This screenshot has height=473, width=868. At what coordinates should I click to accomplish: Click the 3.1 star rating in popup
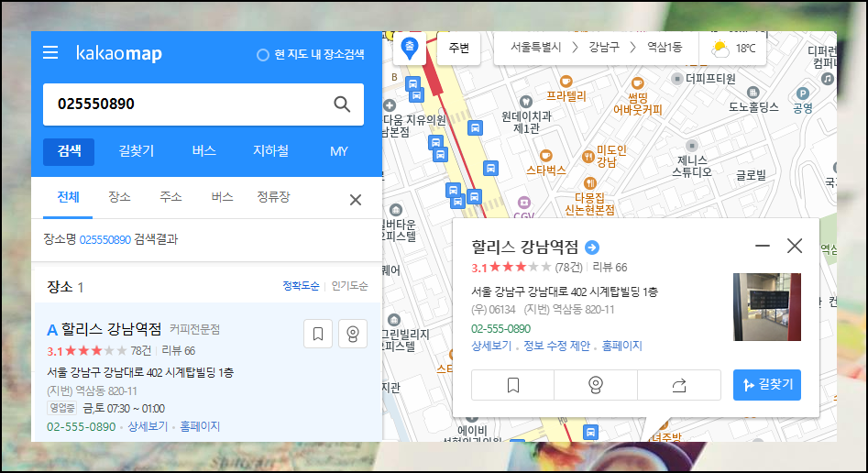(511, 268)
